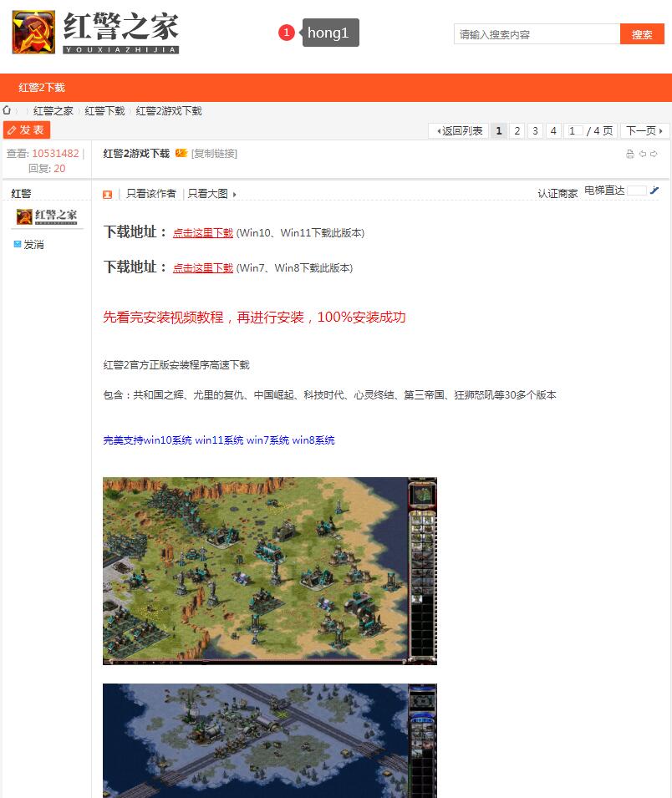Expand the 只看大图 option

click(211, 193)
